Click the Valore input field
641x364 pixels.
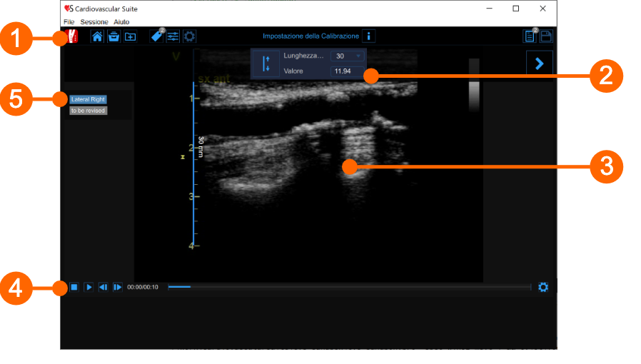[x=345, y=71]
